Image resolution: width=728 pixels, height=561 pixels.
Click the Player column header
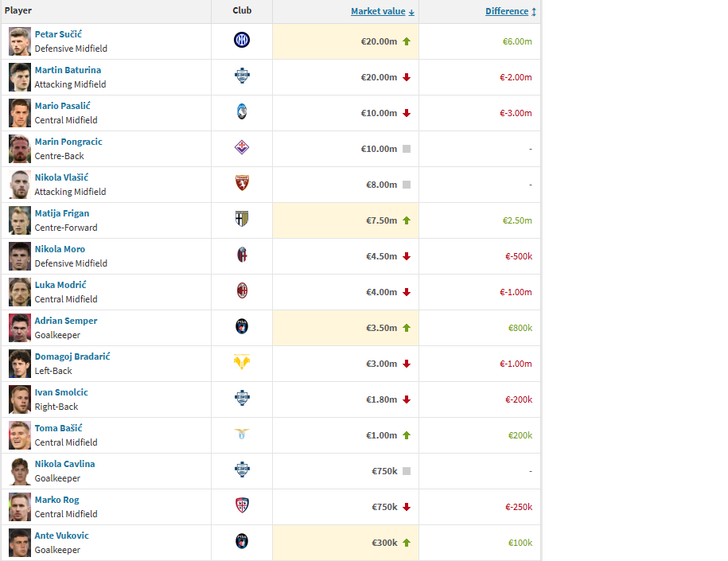[18, 11]
